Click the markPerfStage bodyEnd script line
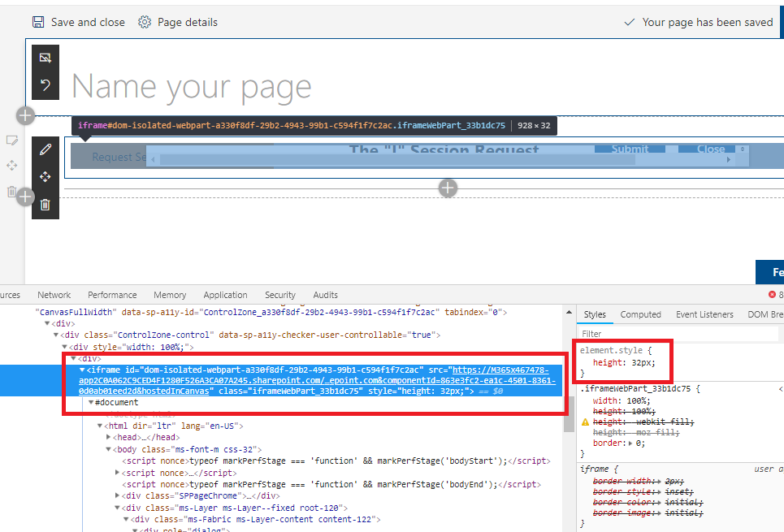This screenshot has height=532, width=784. pos(331,485)
